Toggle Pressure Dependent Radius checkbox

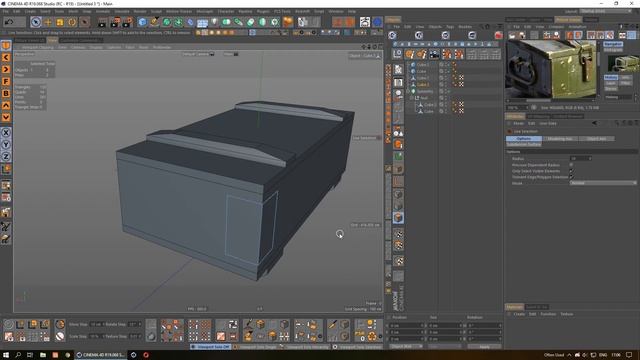tap(571, 165)
